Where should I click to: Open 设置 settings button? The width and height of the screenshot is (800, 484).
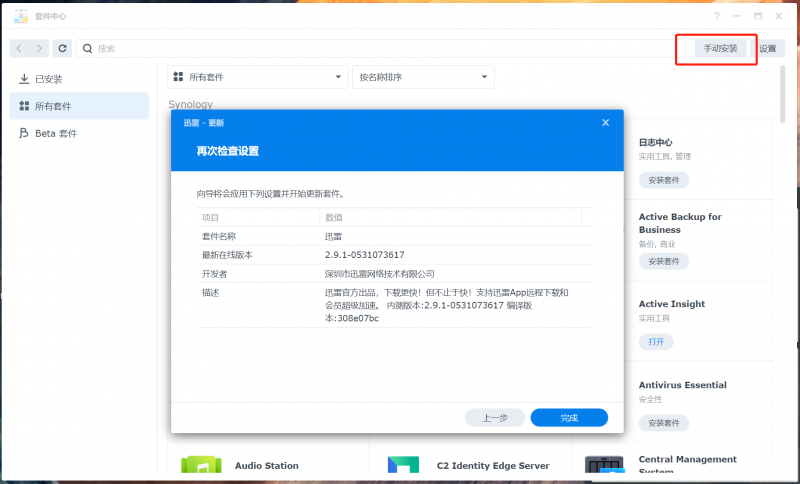coord(768,48)
